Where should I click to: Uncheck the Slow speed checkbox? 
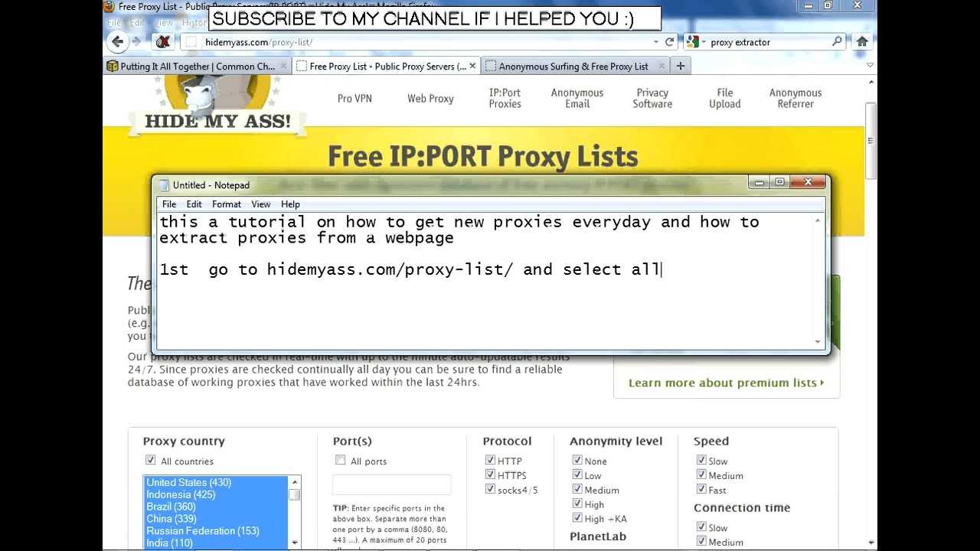point(701,460)
